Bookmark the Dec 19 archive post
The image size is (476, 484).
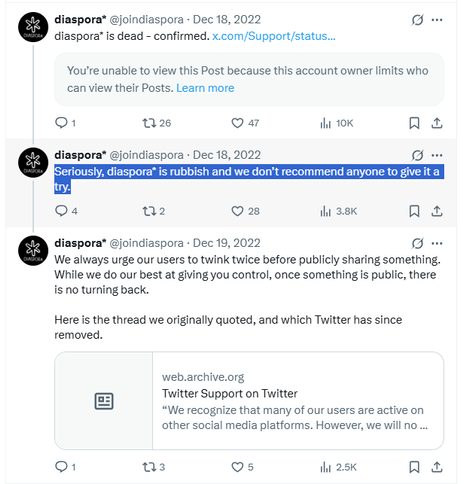point(414,467)
